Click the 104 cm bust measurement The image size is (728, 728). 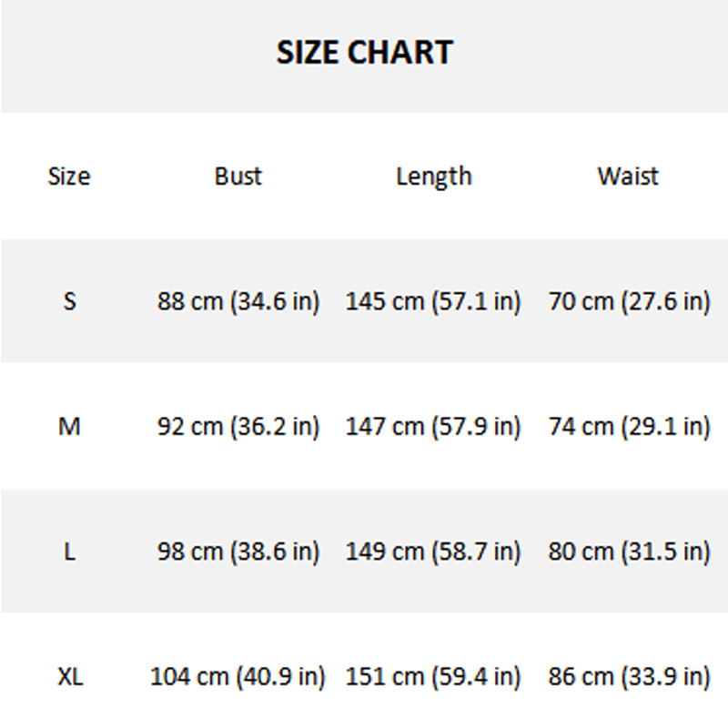click(x=238, y=677)
